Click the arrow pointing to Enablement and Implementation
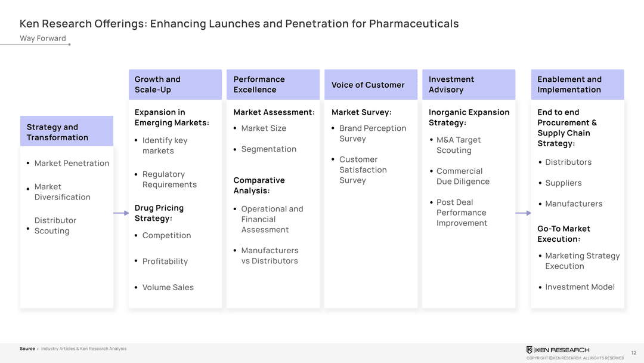 [523, 213]
